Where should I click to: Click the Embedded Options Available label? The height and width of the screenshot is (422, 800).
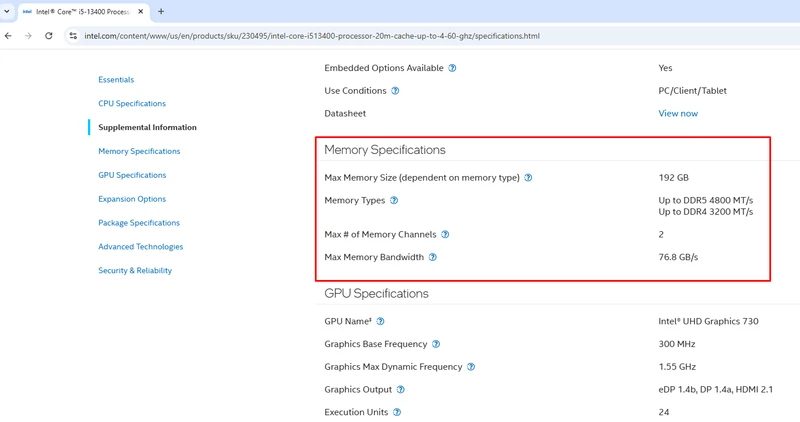point(384,68)
